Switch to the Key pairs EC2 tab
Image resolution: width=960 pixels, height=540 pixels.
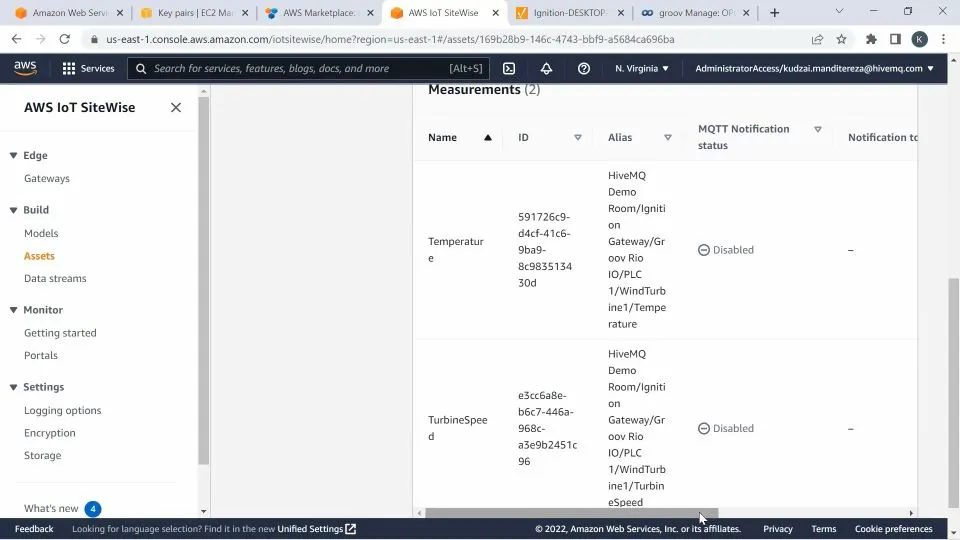tap(195, 13)
